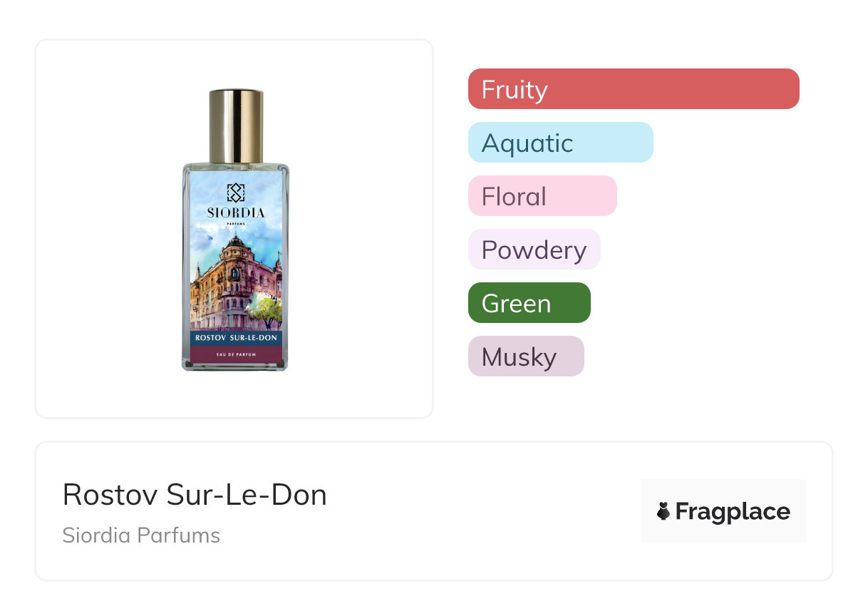Click the Fragplace perfume bottle logo icon
Screen dimensions: 868x616
pyautogui.click(x=663, y=512)
